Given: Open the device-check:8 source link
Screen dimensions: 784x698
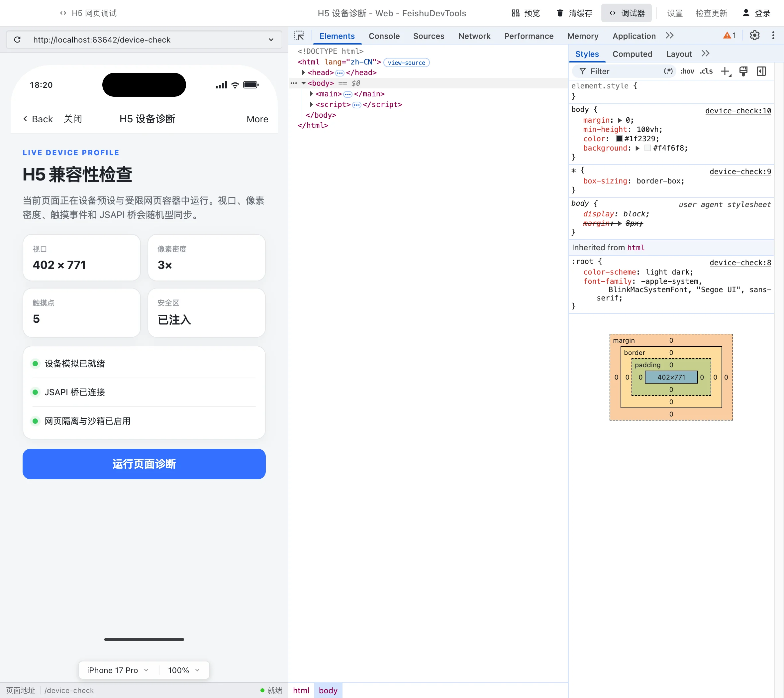Looking at the screenshot, I should pos(740,263).
